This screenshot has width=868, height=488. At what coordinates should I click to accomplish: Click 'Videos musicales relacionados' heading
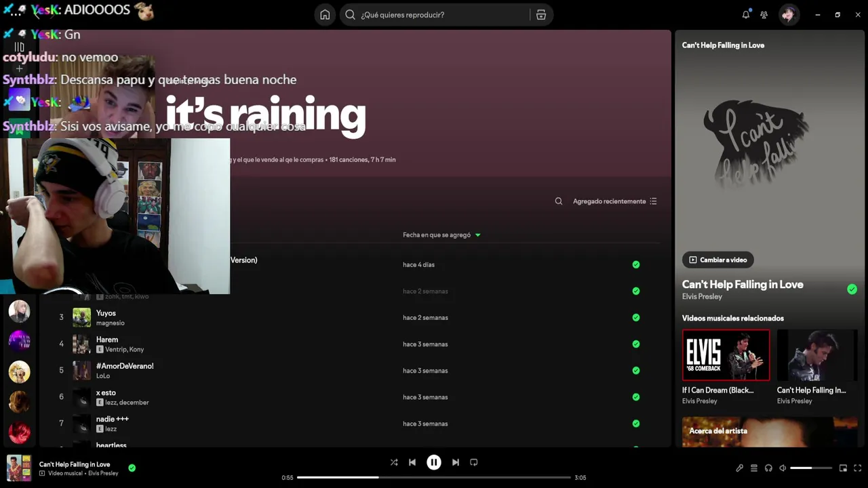[x=733, y=318]
